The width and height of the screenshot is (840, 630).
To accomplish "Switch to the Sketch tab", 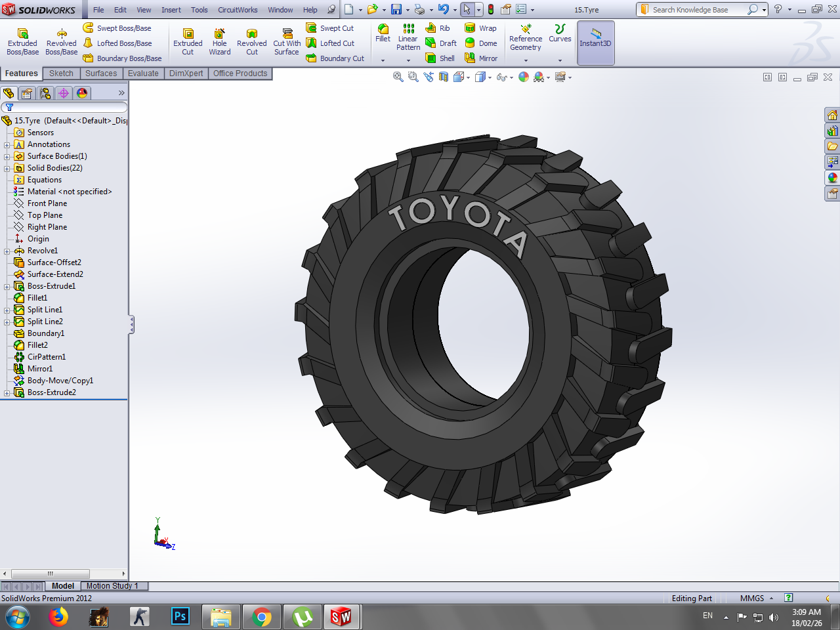I will click(x=61, y=73).
